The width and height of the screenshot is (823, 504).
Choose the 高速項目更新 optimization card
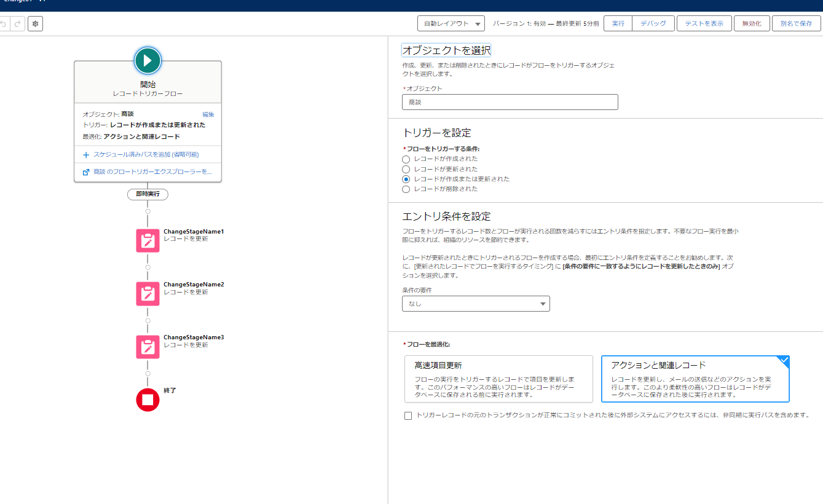[x=498, y=379]
